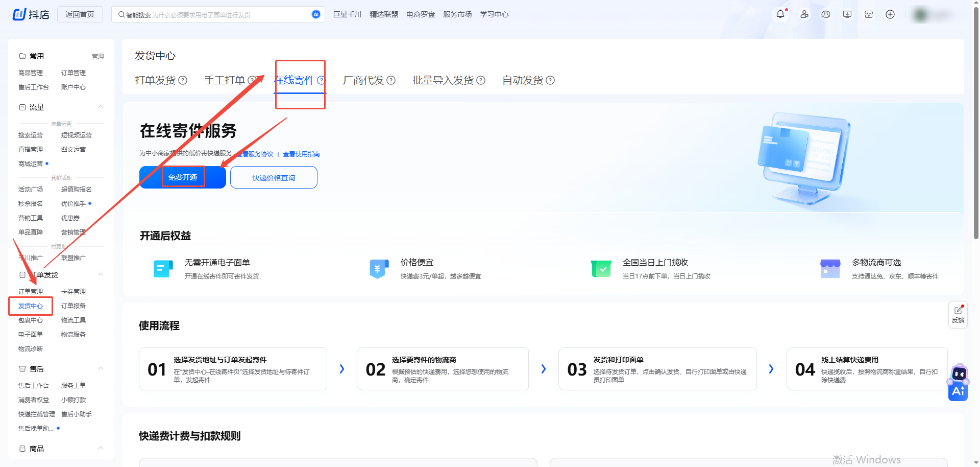Open the Feige chat bird icon
Image resolution: width=980 pixels, height=467 pixels.
(825, 14)
